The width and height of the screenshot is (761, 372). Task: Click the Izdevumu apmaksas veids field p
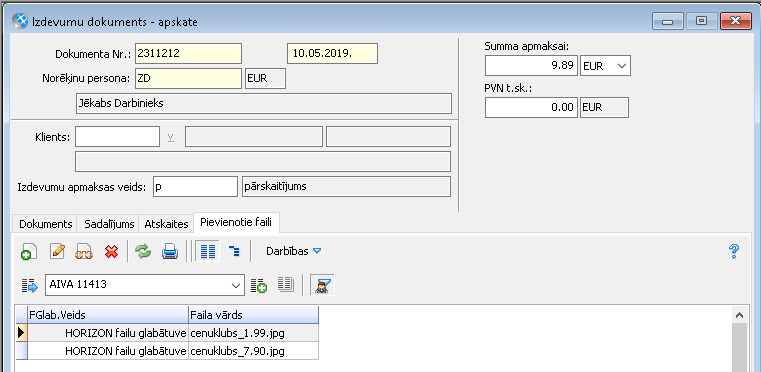[x=196, y=186]
